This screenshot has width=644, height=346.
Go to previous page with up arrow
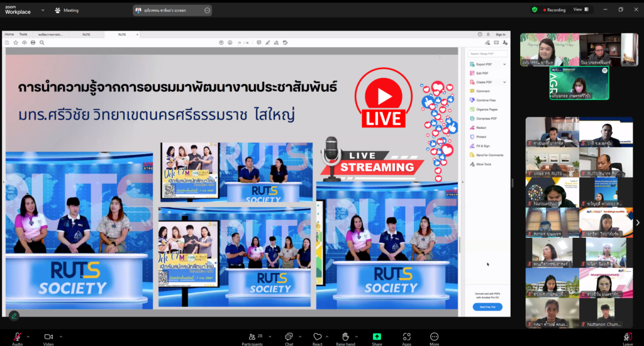(221, 43)
